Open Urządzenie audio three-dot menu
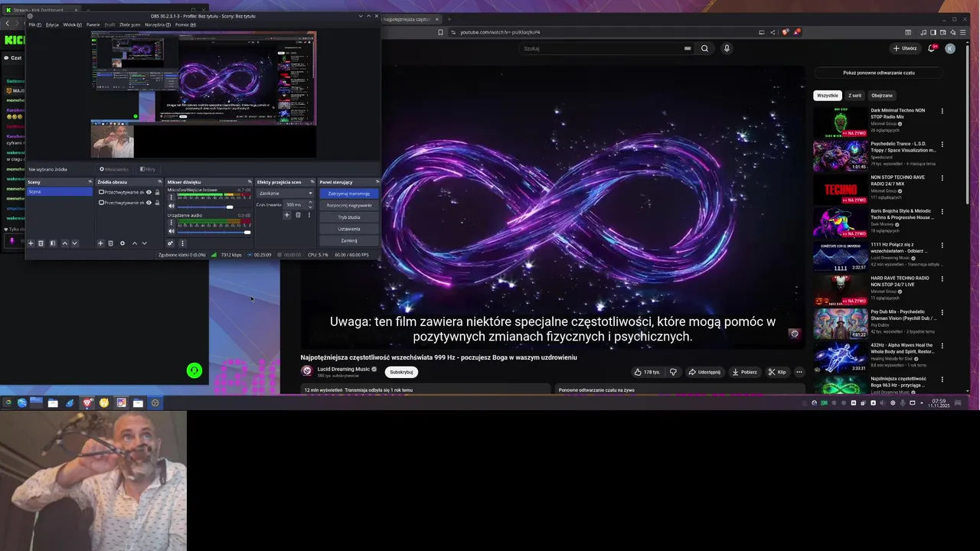The height and width of the screenshot is (551, 980). pos(171,223)
